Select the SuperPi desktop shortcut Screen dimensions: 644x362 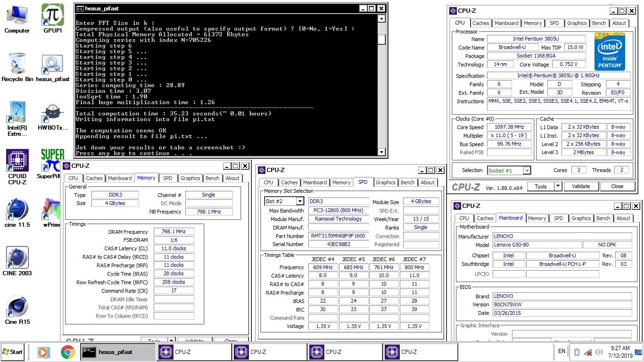click(51, 164)
